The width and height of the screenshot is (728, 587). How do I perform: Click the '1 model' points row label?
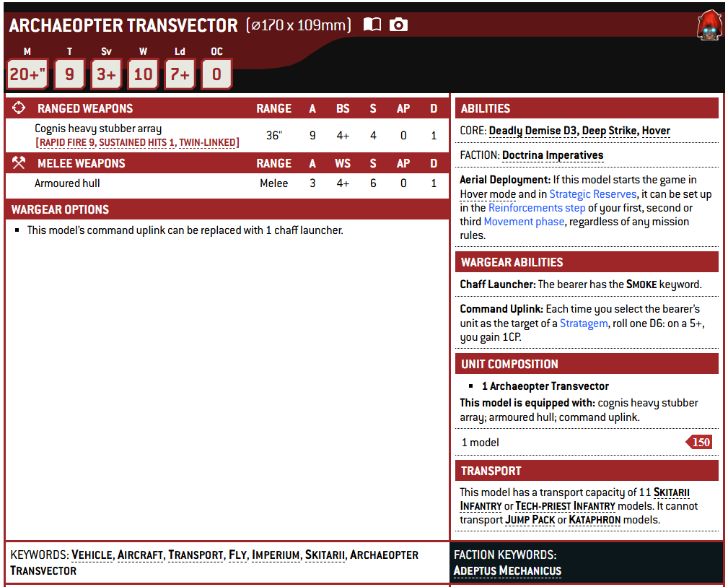pyautogui.click(x=480, y=442)
